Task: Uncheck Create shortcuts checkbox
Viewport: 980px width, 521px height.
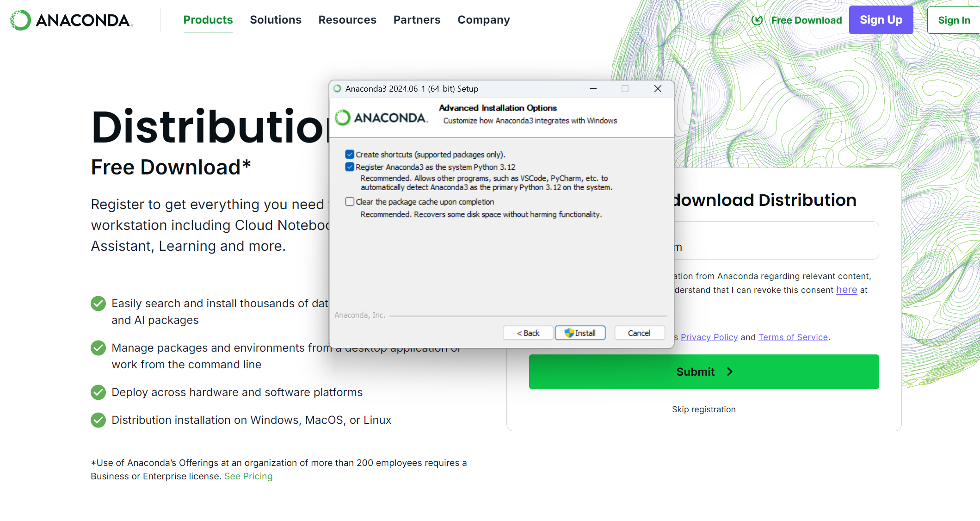Action: coord(350,155)
